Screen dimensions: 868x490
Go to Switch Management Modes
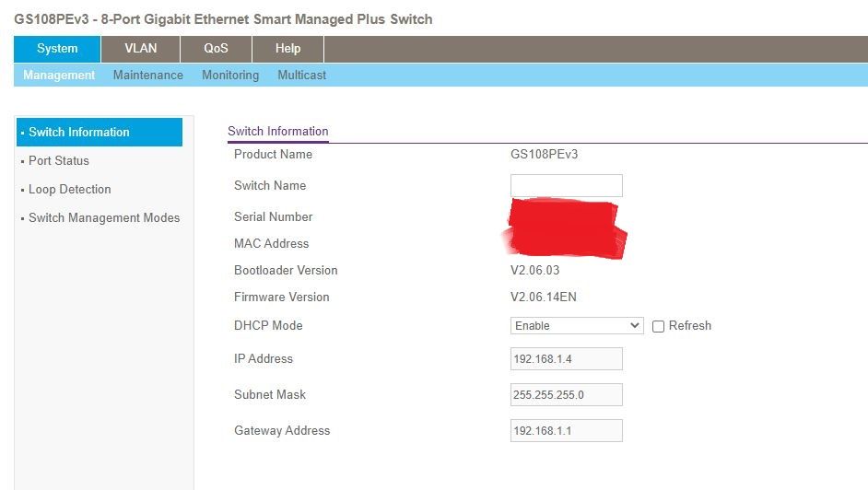[x=104, y=218]
